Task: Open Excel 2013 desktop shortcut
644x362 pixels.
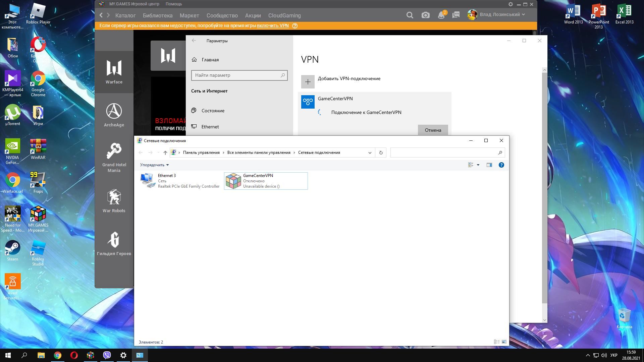Action: [x=624, y=14]
